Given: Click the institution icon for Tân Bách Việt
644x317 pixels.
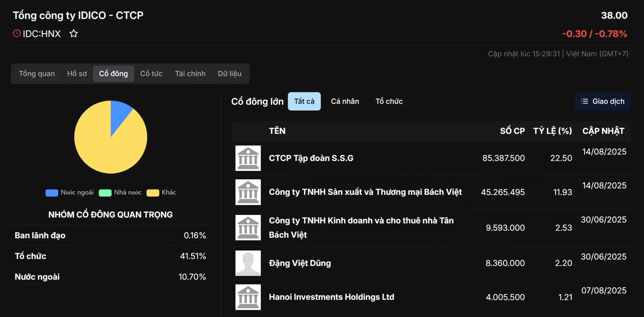Looking at the screenshot, I should click(x=248, y=228).
